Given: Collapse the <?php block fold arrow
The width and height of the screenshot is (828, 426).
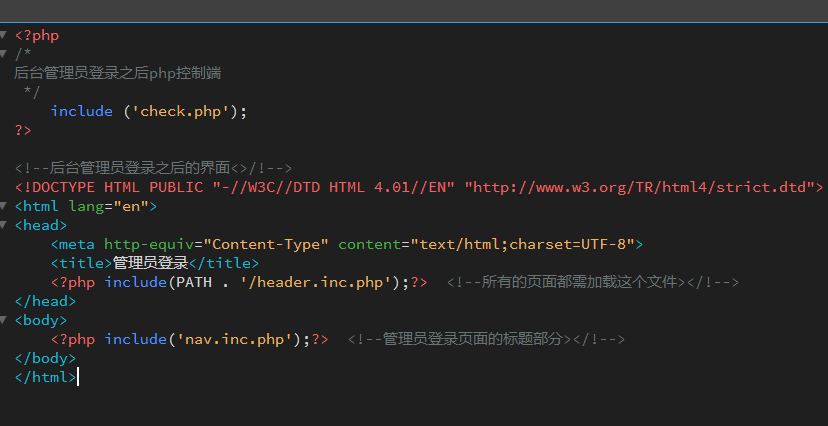Looking at the screenshot, I should point(3,35).
